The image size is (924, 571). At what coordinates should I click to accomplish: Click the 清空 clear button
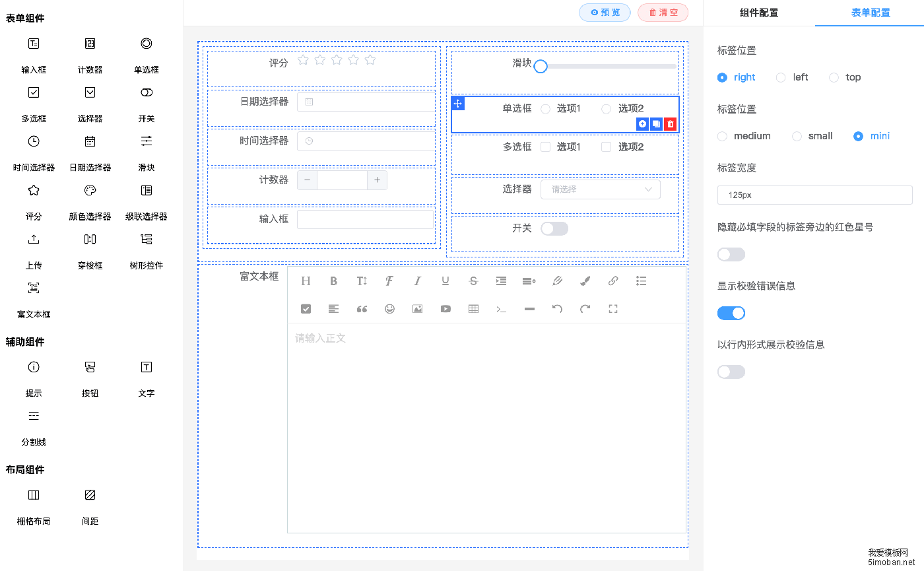[x=662, y=13]
